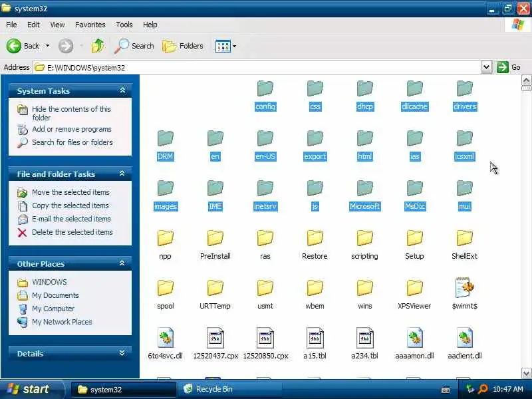Select the $winnt$ file icon
The height and width of the screenshot is (399, 532).
[x=464, y=288]
